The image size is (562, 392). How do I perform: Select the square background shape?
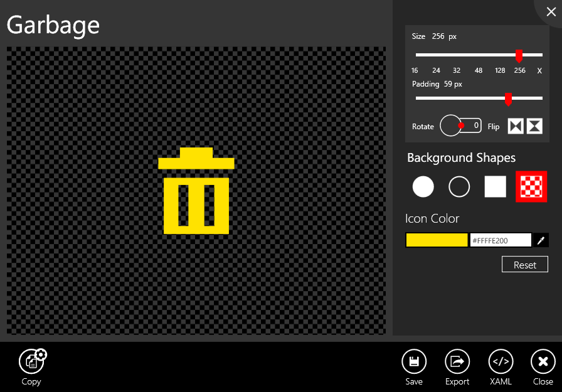495,186
